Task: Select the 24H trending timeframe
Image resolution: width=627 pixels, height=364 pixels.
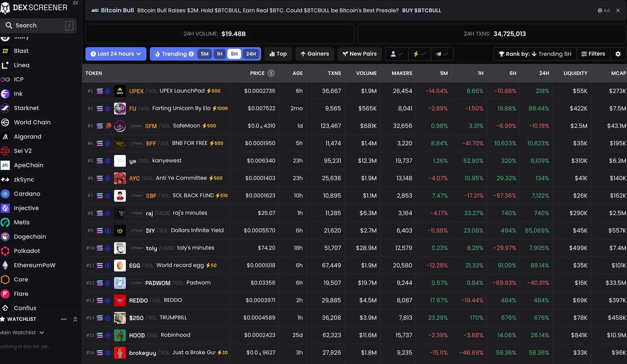Action: (251, 54)
